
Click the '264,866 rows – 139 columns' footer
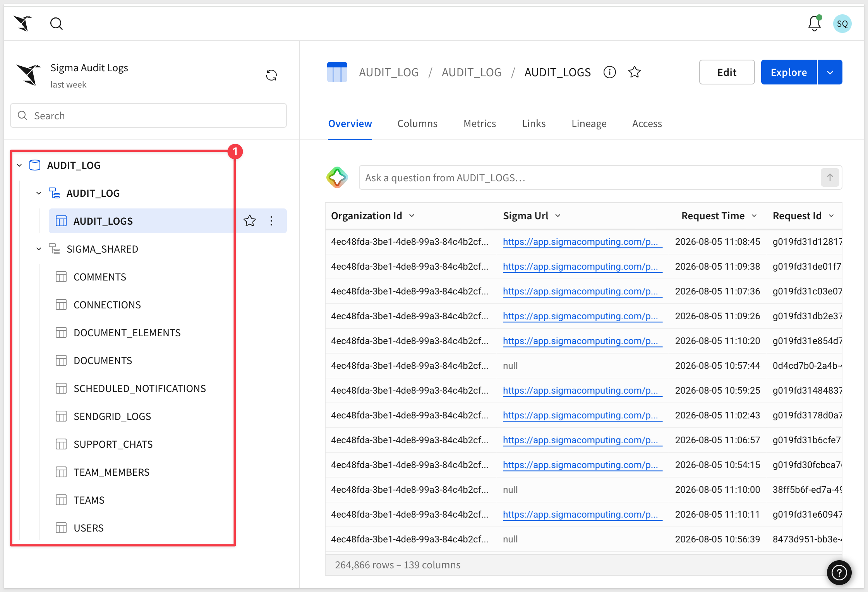pyautogui.click(x=398, y=565)
